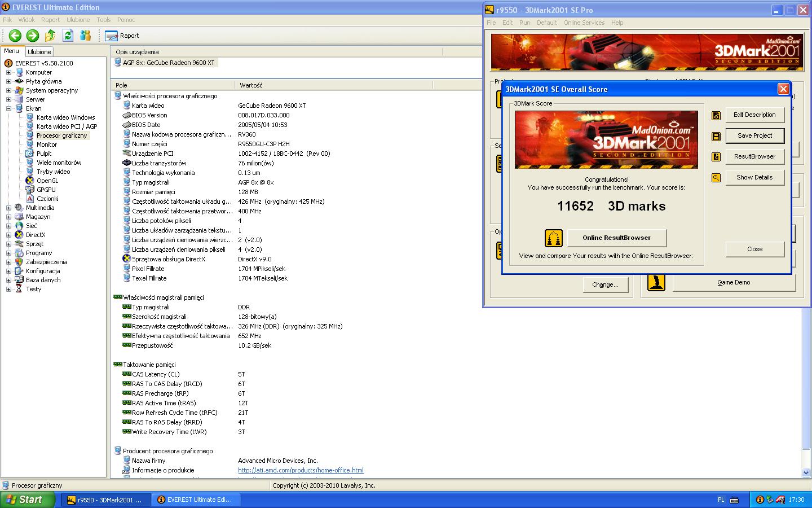The width and height of the screenshot is (812, 508).
Task: Open the ati.amd.com product information link
Action: click(x=301, y=470)
